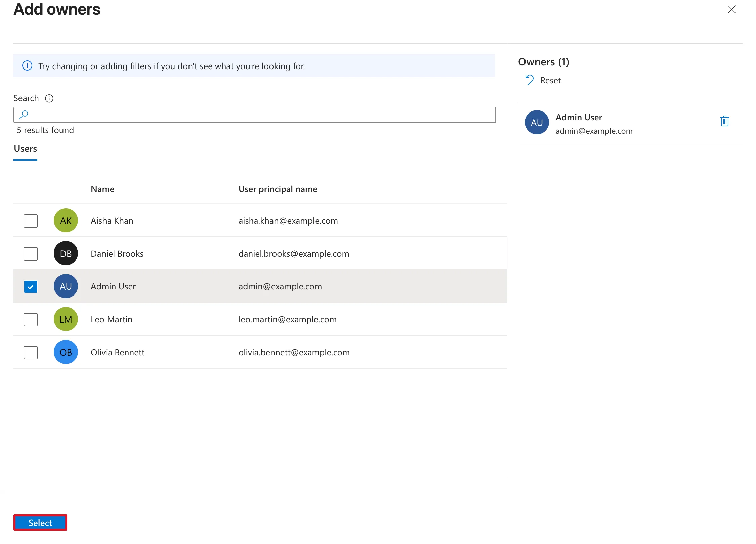Click admin@example.com in Owners panel

(x=594, y=131)
